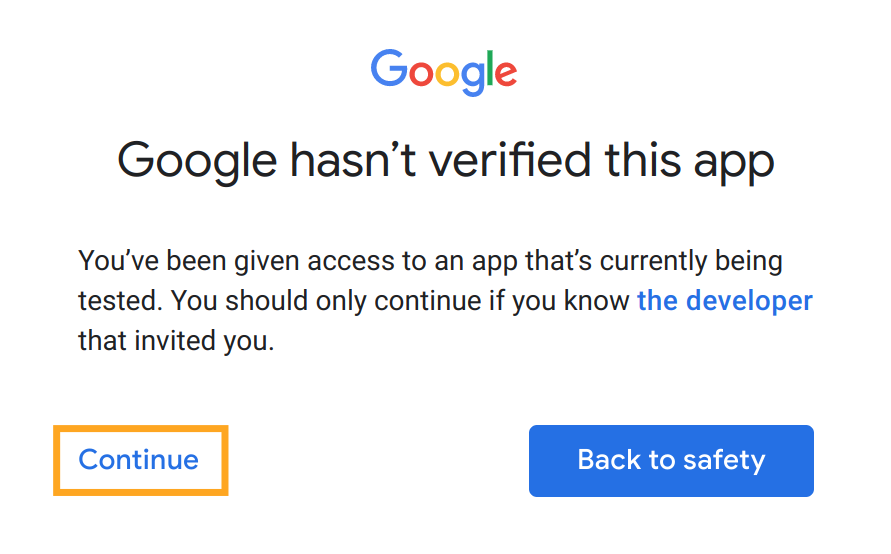Click the Google logo at top
Image resolution: width=891 pixels, height=554 pixels.
pyautogui.click(x=444, y=72)
